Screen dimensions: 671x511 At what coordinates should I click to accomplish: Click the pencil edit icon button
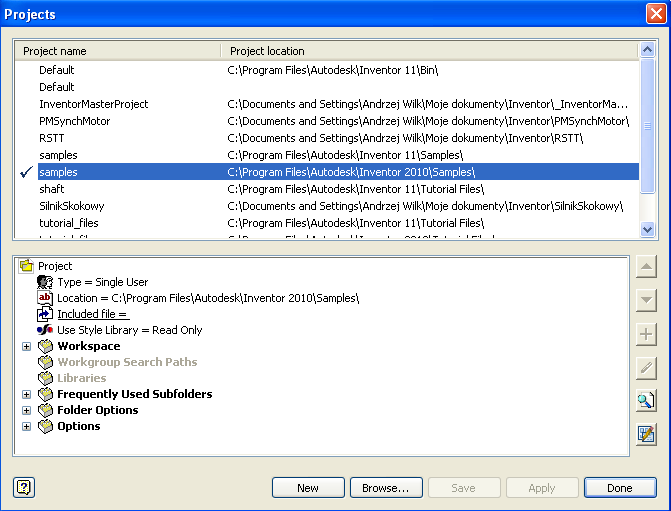point(646,368)
